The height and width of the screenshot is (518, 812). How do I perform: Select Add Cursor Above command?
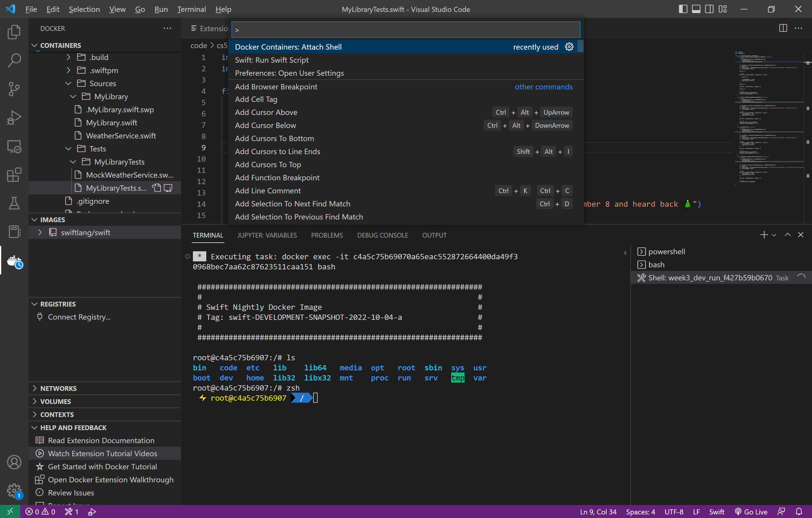point(406,112)
